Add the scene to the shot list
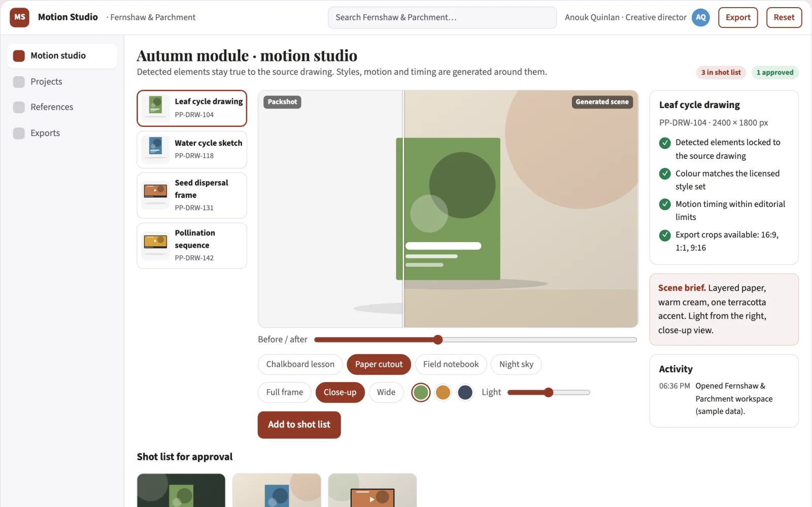This screenshot has width=812, height=507. [x=299, y=425]
